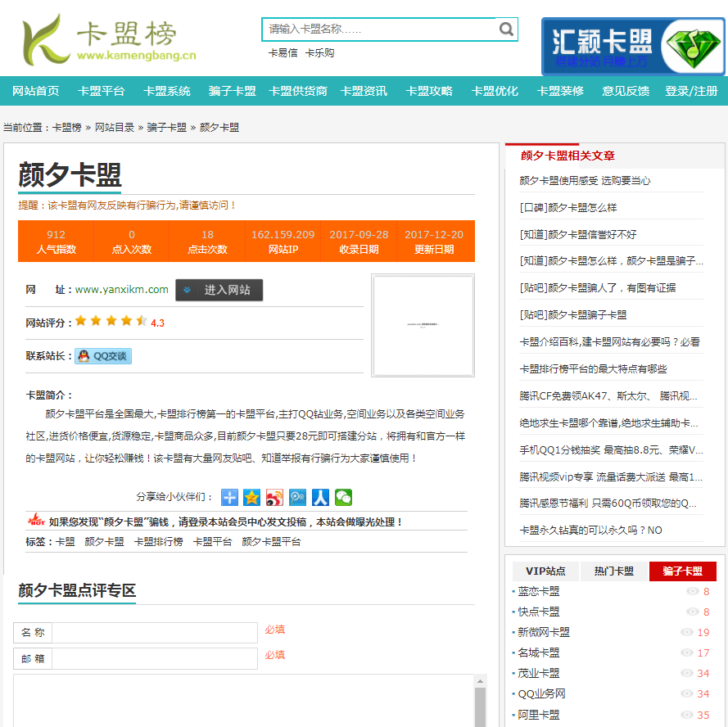Open article [贴吧]颜夕卡盟骗子卡盟
This screenshot has width=728, height=727.
[x=573, y=314]
